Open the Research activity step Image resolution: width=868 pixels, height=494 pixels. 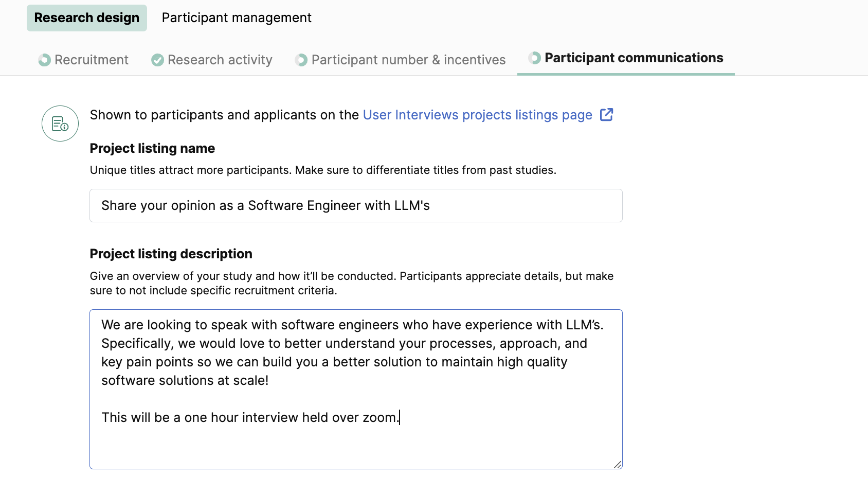pos(212,60)
